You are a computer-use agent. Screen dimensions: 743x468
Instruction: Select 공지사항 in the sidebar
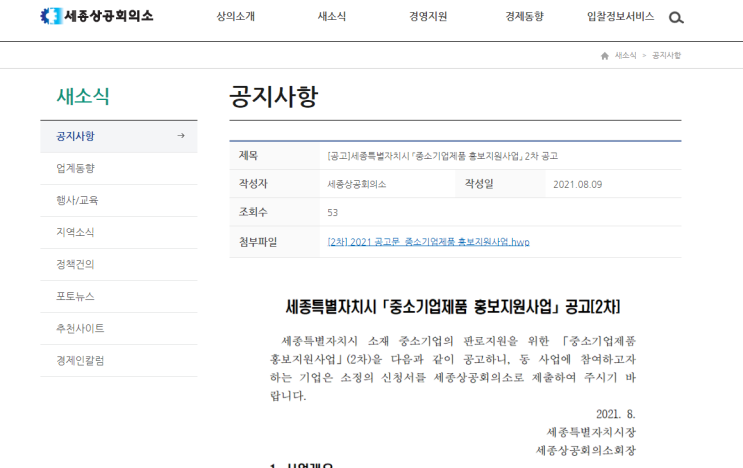click(119, 136)
